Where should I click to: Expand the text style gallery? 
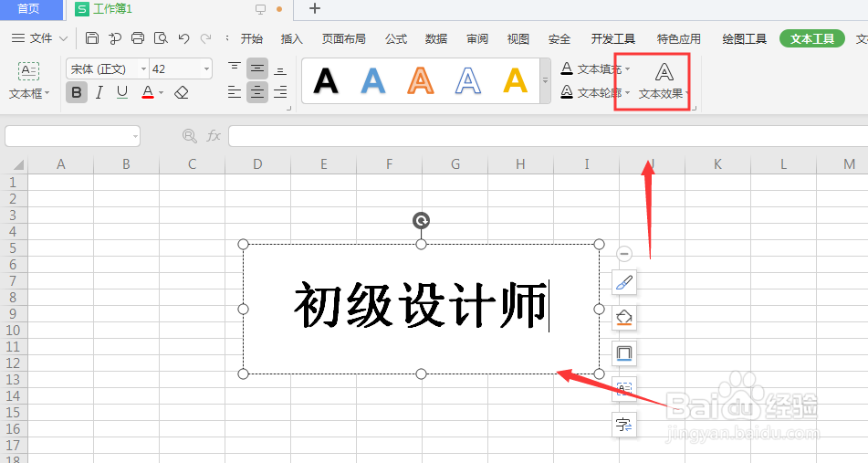(x=545, y=81)
